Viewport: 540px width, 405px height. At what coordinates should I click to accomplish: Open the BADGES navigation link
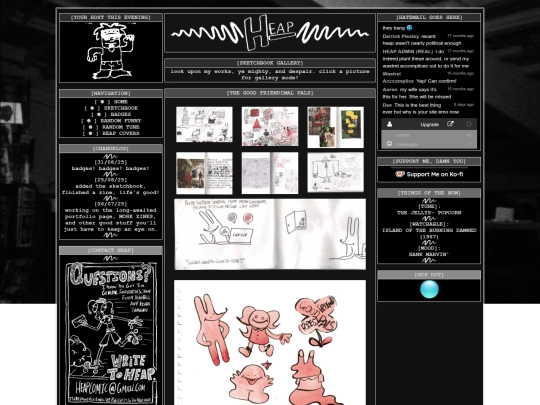tap(121, 114)
